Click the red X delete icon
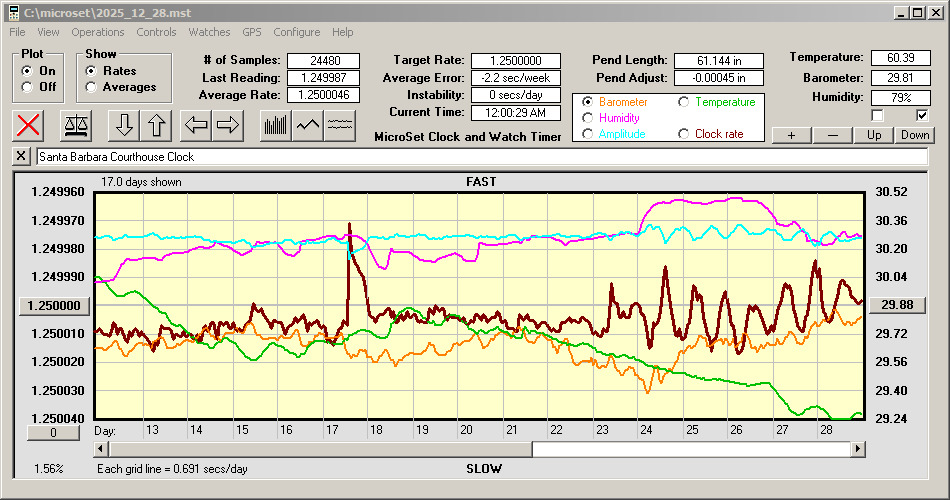This screenshot has height=500, width=950. point(30,125)
